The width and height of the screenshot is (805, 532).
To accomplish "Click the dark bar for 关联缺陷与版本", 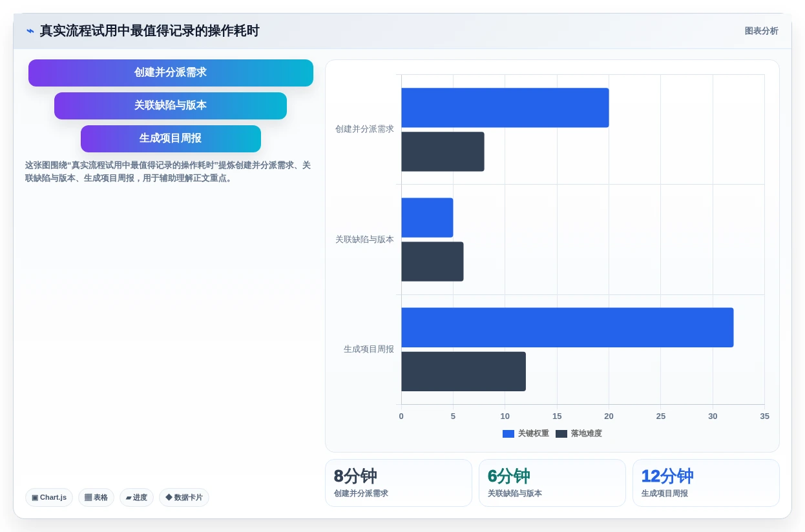I will (x=432, y=261).
